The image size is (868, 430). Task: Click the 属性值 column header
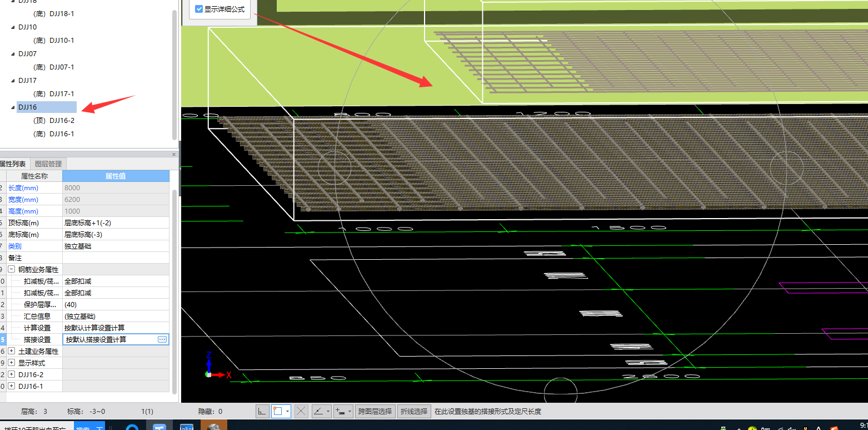[116, 176]
